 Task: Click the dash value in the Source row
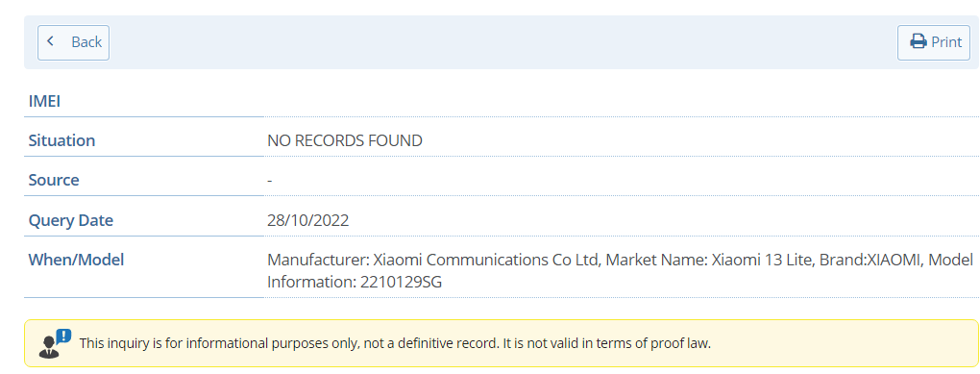[269, 181]
